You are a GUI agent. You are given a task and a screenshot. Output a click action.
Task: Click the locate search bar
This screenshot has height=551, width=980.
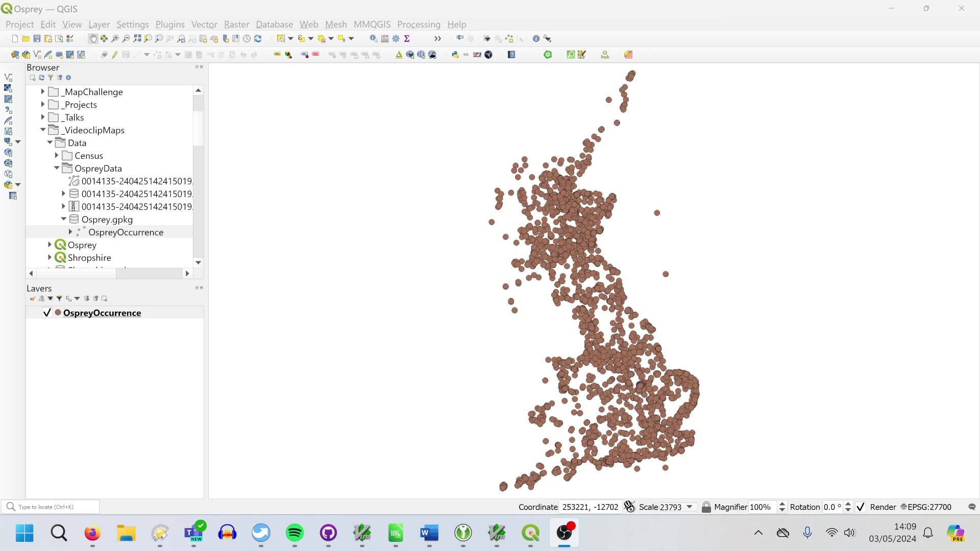point(51,507)
